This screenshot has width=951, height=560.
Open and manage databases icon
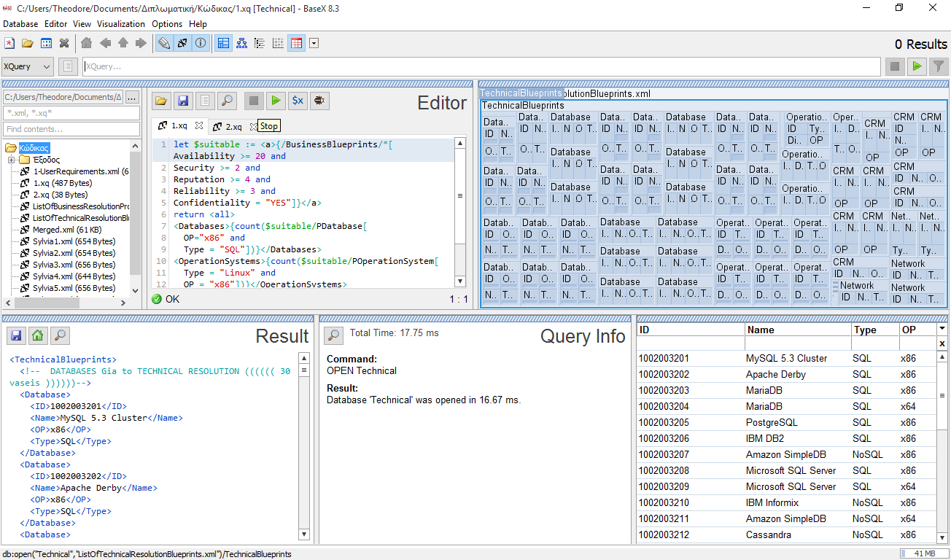tap(28, 44)
